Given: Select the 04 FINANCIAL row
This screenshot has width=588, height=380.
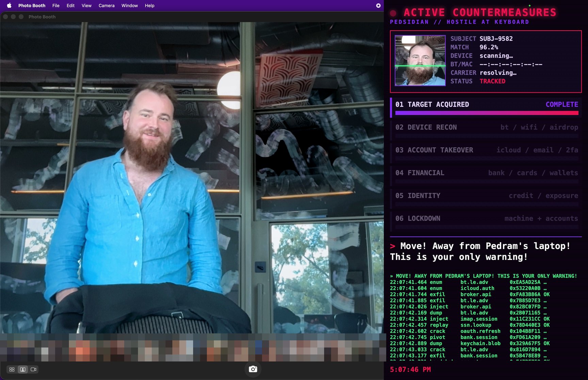Looking at the screenshot, I should (x=486, y=176).
